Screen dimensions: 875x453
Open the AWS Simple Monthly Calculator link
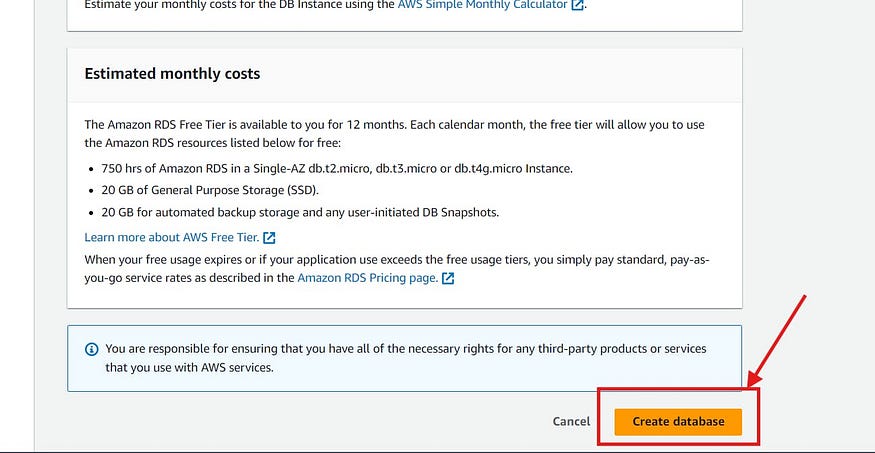[482, 5]
